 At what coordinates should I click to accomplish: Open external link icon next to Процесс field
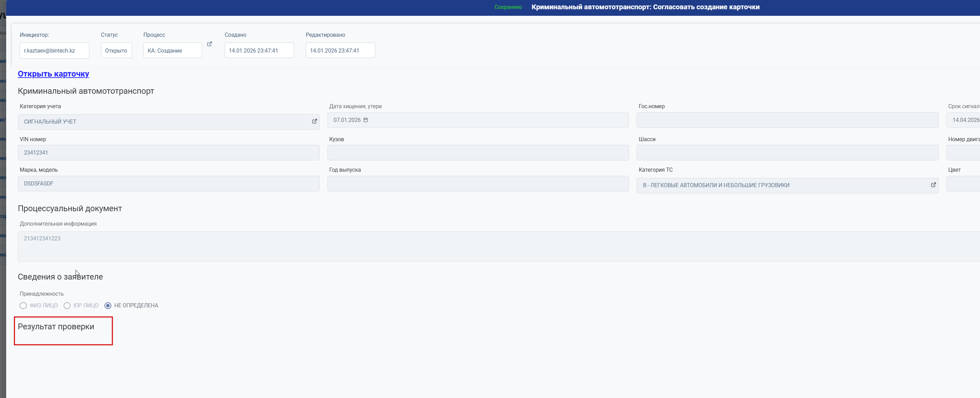point(209,44)
